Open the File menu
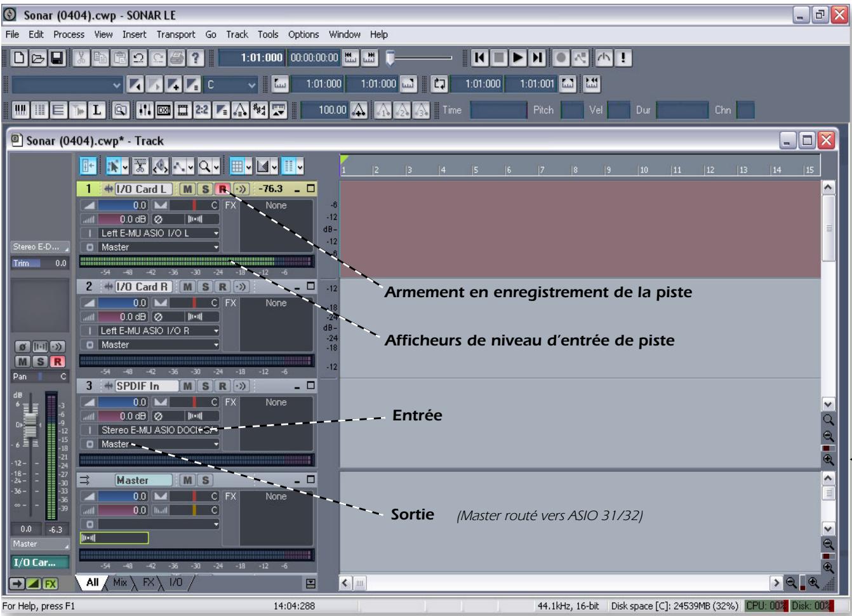Image resolution: width=852 pixels, height=616 pixels. click(x=12, y=34)
